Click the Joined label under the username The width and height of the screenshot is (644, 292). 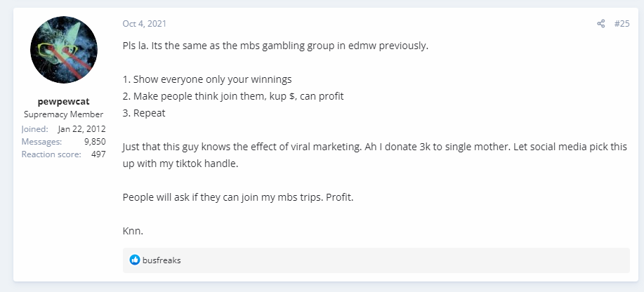pyautogui.click(x=35, y=129)
